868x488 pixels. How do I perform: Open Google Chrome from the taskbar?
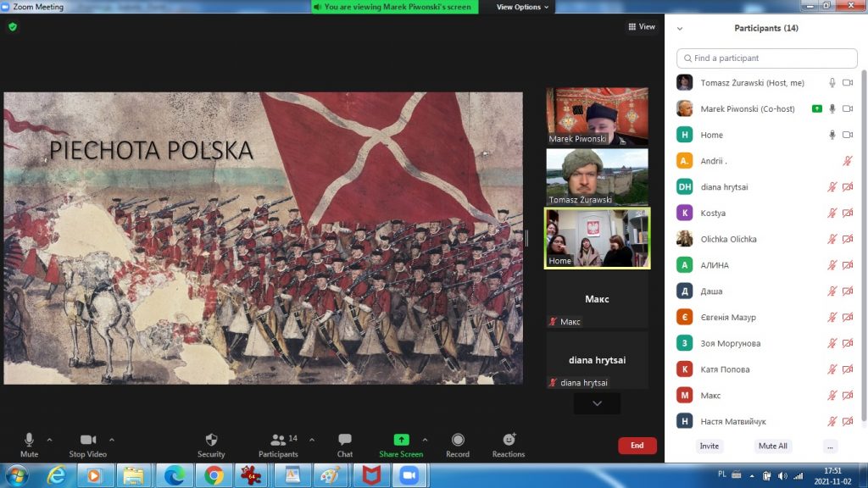tap(213, 475)
